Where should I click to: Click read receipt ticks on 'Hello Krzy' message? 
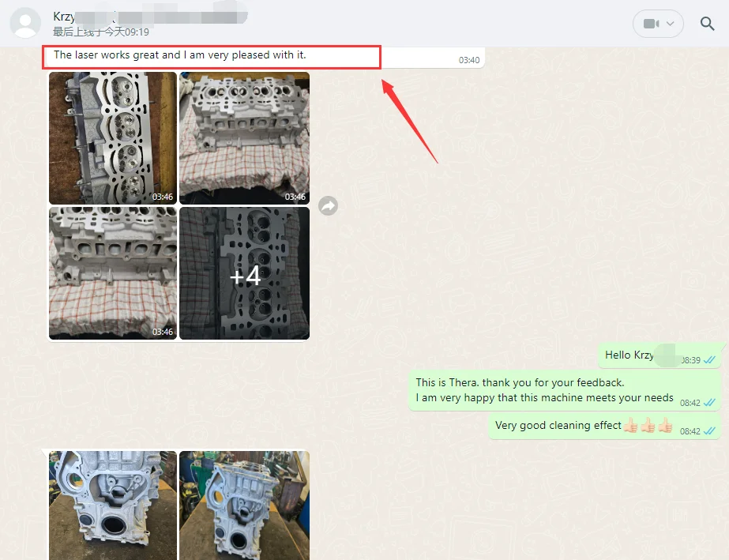pyautogui.click(x=709, y=359)
